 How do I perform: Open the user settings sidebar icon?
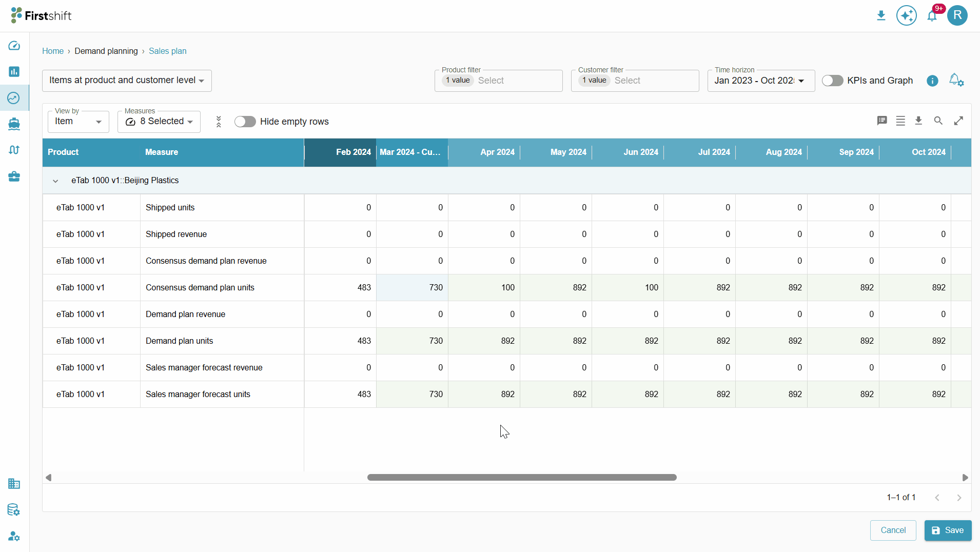[x=14, y=536]
